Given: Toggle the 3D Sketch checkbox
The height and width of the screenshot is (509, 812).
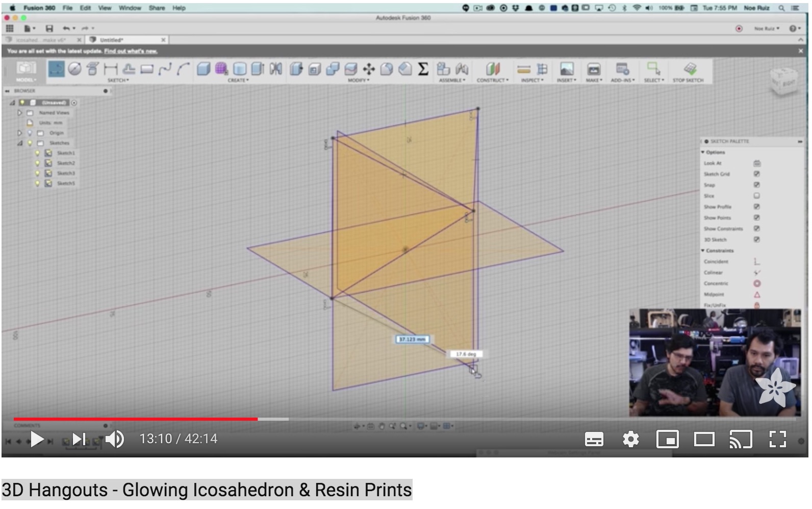Looking at the screenshot, I should pyautogui.click(x=757, y=239).
